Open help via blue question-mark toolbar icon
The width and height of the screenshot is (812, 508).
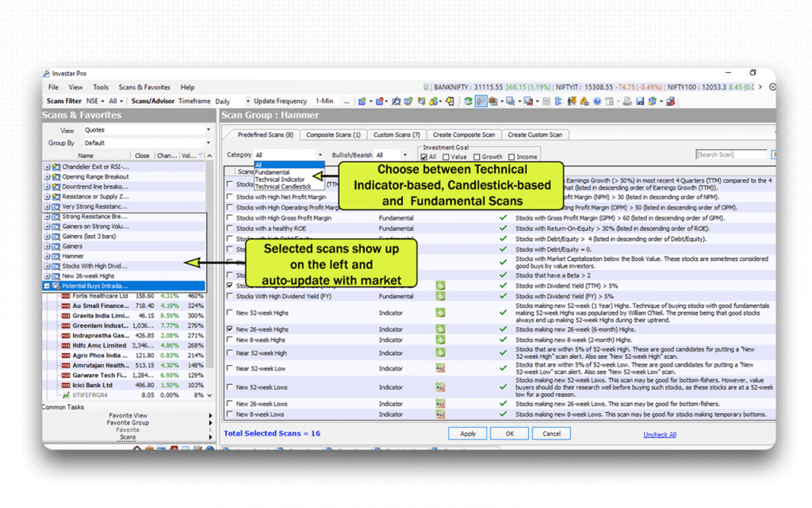pyautogui.click(x=597, y=102)
